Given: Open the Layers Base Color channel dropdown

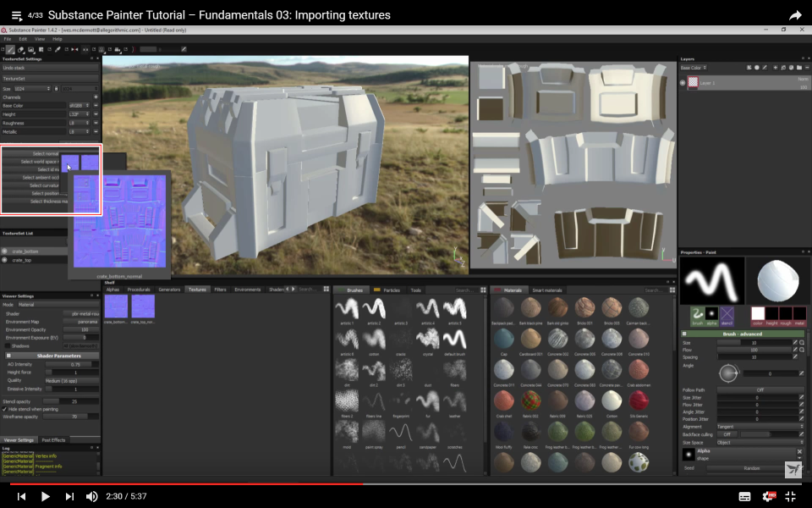Looking at the screenshot, I should (x=694, y=68).
